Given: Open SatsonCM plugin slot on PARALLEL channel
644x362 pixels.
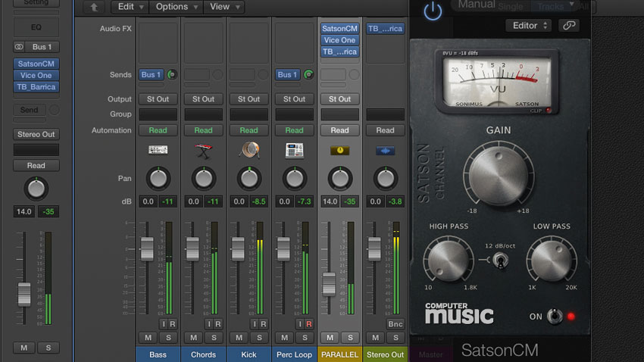Looking at the screenshot, I should (x=339, y=28).
